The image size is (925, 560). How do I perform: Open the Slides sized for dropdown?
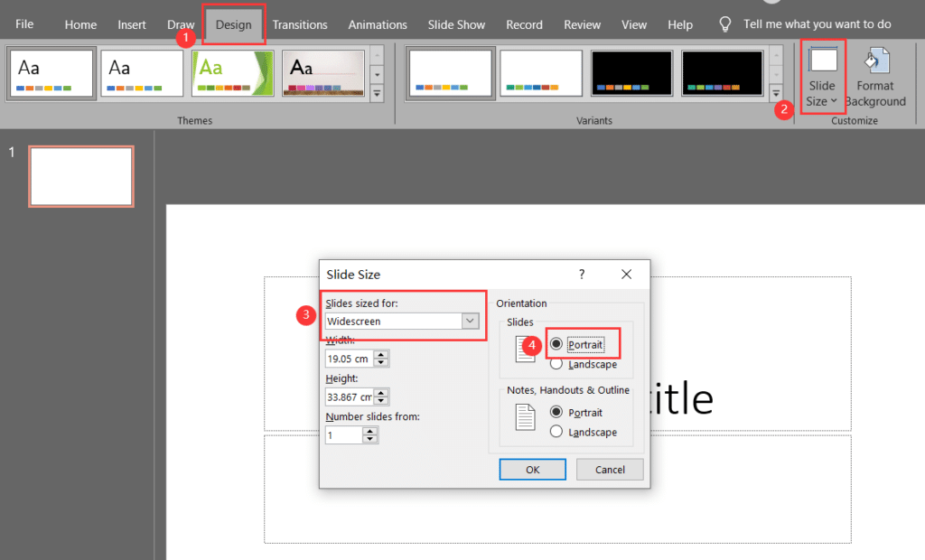click(x=469, y=321)
